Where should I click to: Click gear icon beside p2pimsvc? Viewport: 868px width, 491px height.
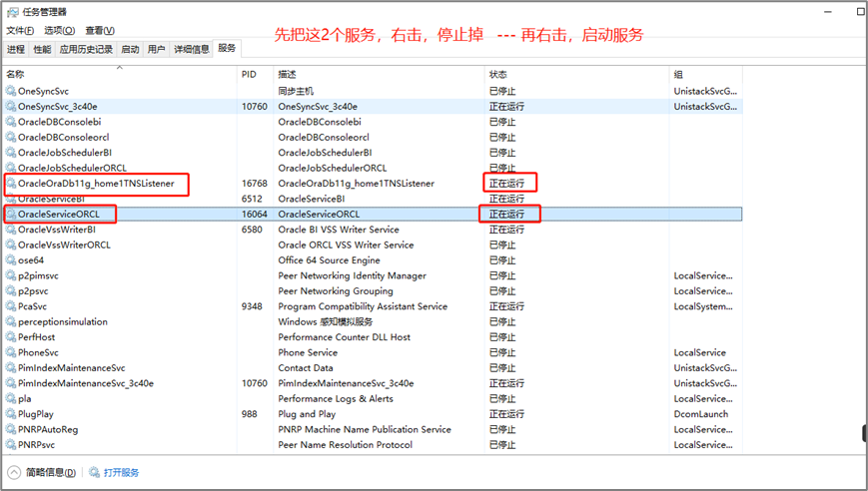(x=11, y=275)
